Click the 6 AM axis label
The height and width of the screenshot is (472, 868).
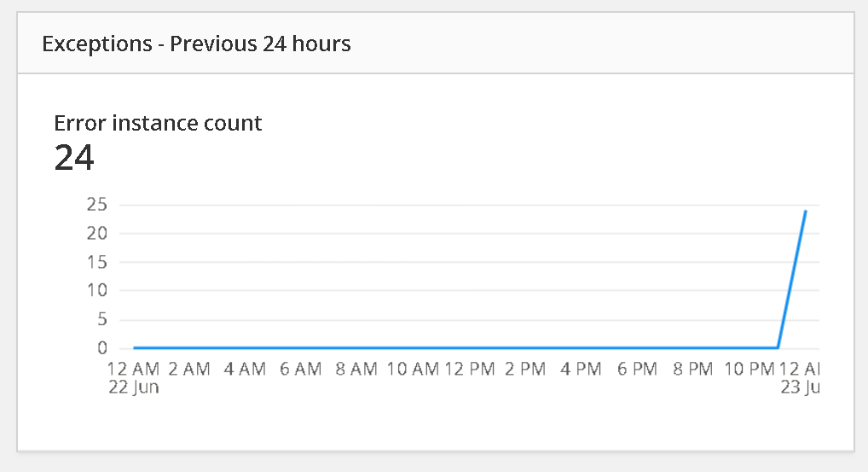(x=301, y=369)
